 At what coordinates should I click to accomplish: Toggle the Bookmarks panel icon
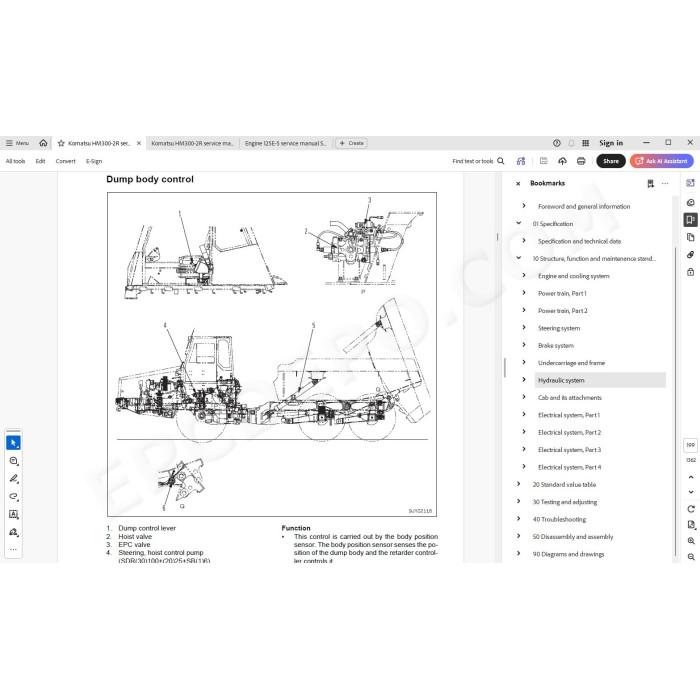click(690, 220)
